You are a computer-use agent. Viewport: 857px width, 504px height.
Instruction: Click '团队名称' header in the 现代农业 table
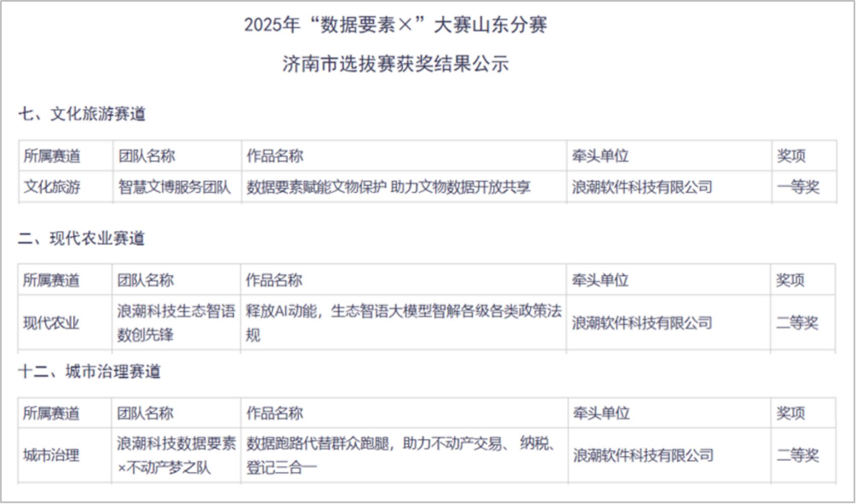146,280
